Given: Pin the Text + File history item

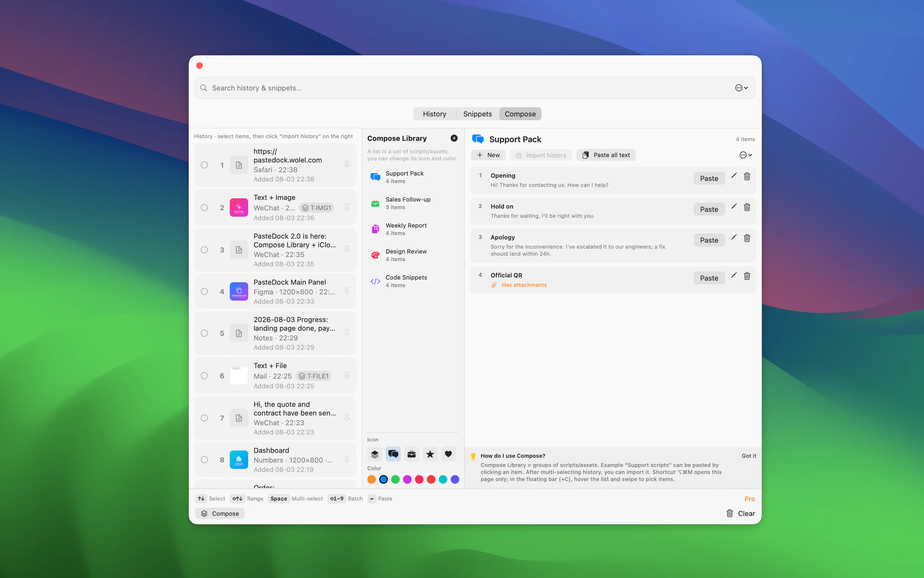Looking at the screenshot, I should [347, 375].
